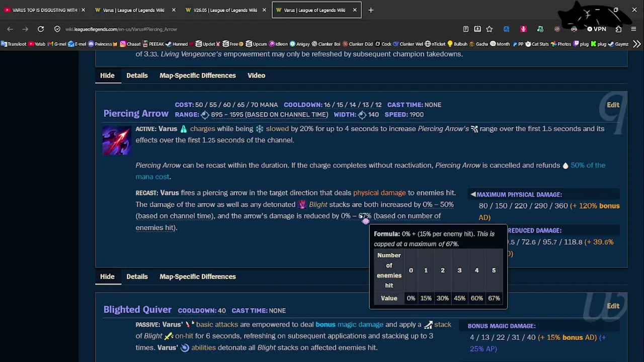
Task: Click the green music note extension icon
Action: tap(540, 29)
